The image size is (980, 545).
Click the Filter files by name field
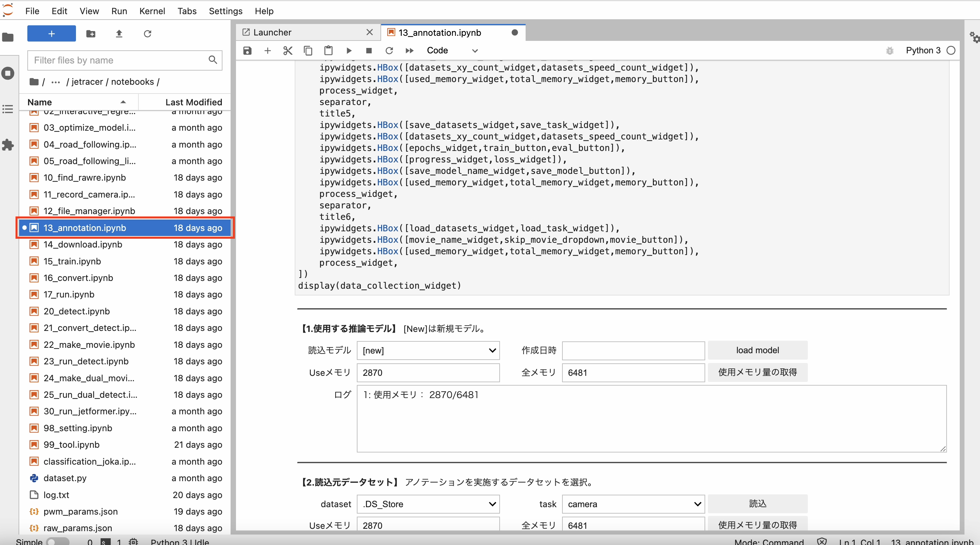coord(118,60)
